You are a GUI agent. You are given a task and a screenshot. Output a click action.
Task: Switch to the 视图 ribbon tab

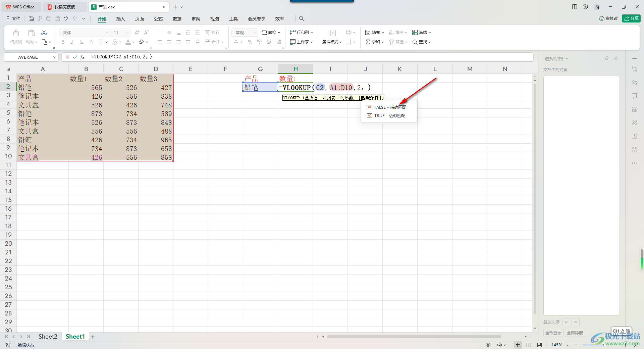[x=215, y=19]
